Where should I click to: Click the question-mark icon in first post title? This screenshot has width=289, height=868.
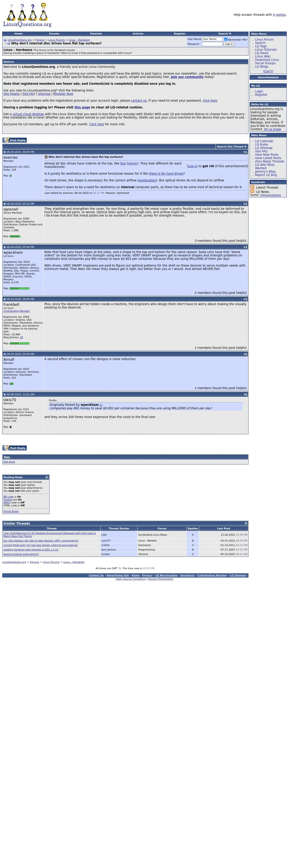pos(46,157)
